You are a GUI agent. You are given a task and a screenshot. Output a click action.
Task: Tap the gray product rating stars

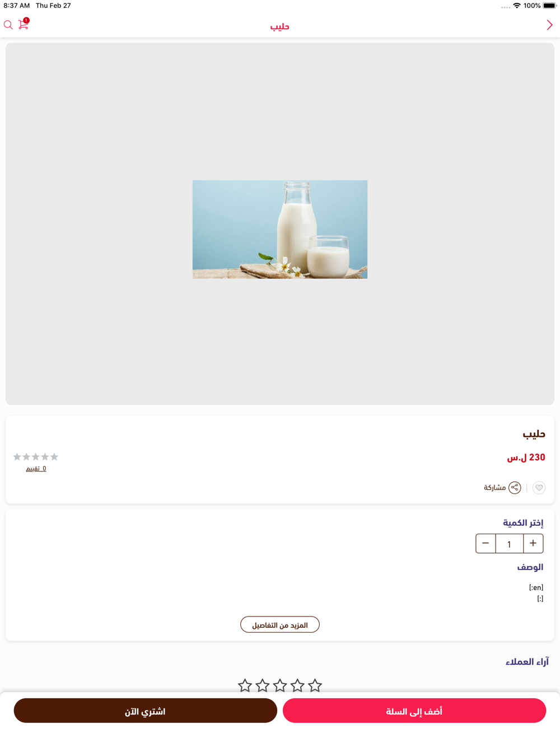coord(36,457)
